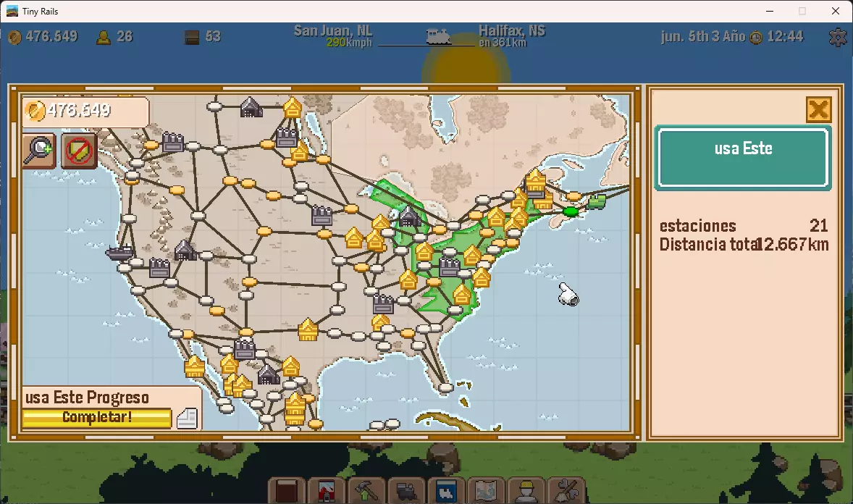Screen dimensions: 853x504
Task: Click the ship icon off the west coast
Action: click(x=119, y=253)
